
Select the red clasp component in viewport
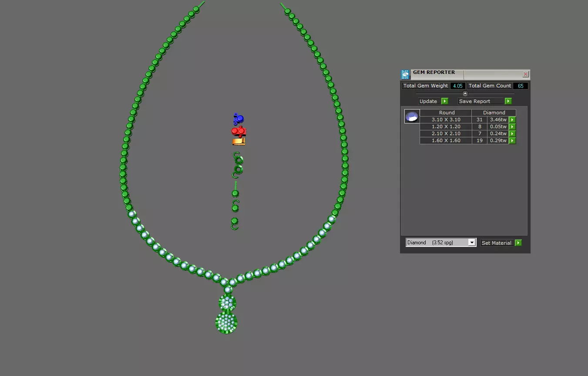tap(239, 131)
